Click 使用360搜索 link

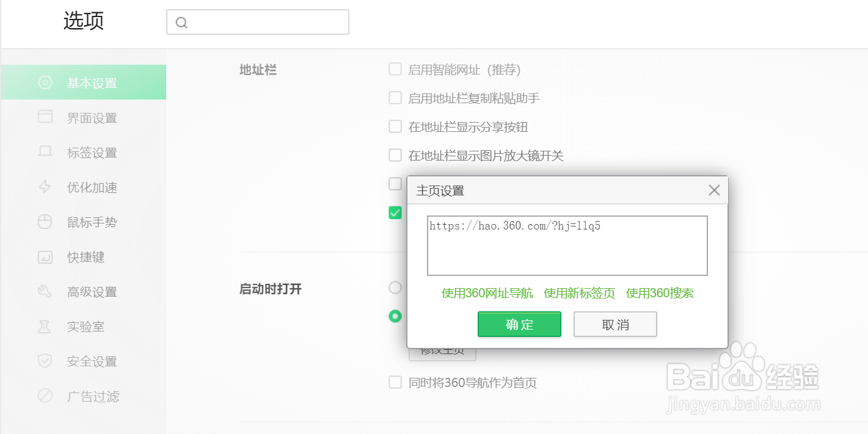pos(660,293)
